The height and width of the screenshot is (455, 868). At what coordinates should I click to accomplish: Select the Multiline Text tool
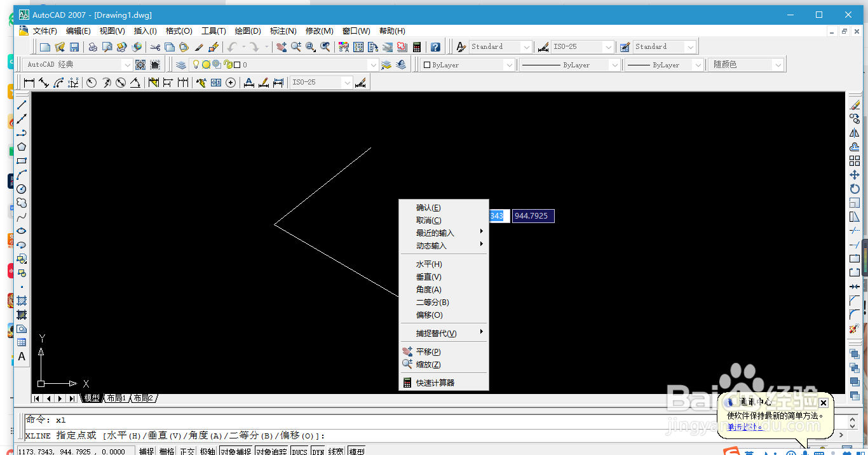tap(21, 357)
